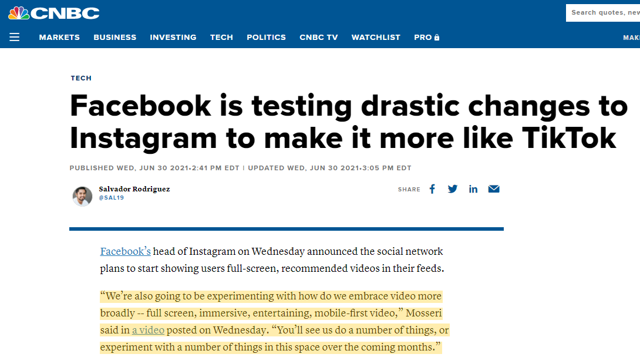The image size is (640, 364).
Task: Select the POLITICS nav item
Action: point(266,37)
